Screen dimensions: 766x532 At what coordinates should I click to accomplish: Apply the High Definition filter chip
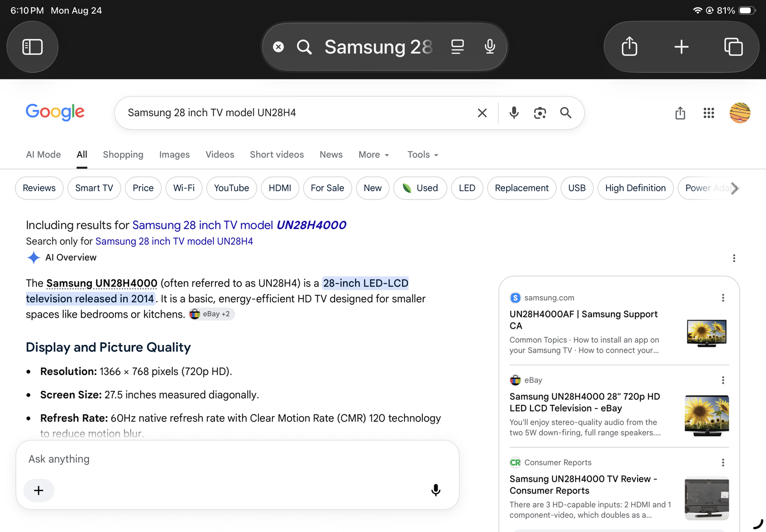(635, 188)
